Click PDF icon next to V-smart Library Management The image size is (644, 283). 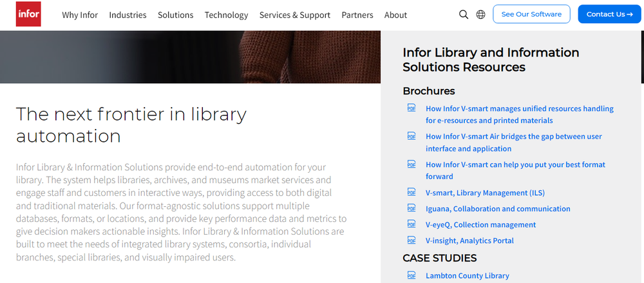click(x=411, y=192)
